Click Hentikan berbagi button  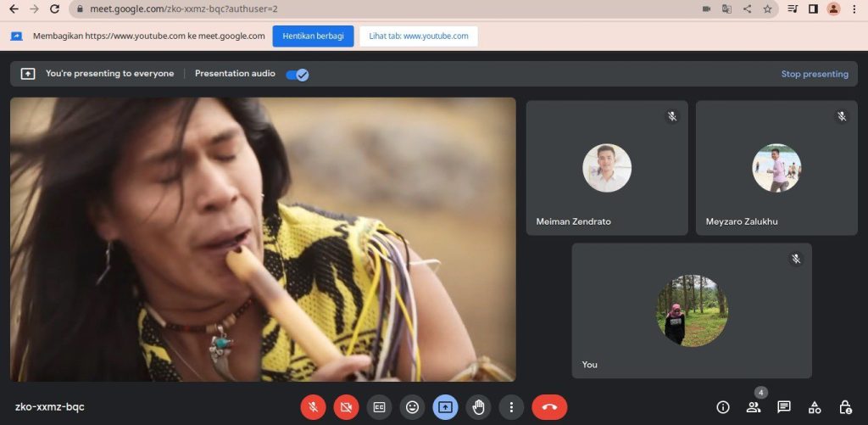pyautogui.click(x=313, y=36)
